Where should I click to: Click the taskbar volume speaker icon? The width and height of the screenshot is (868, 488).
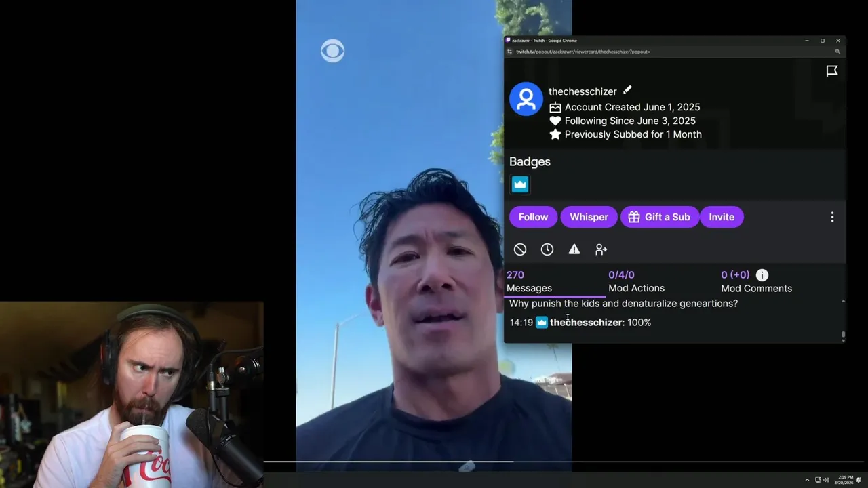pos(826,480)
